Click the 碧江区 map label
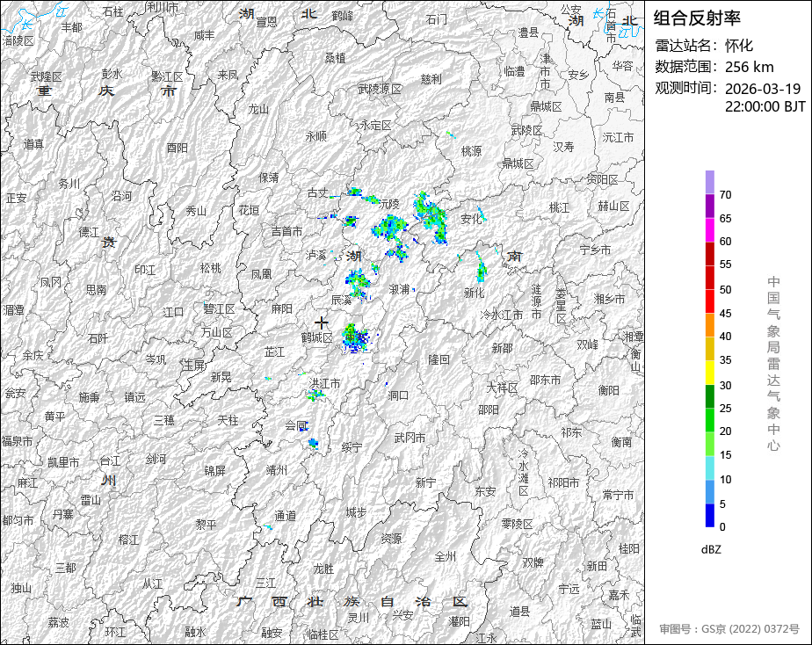The height and width of the screenshot is (645, 812). point(220,309)
